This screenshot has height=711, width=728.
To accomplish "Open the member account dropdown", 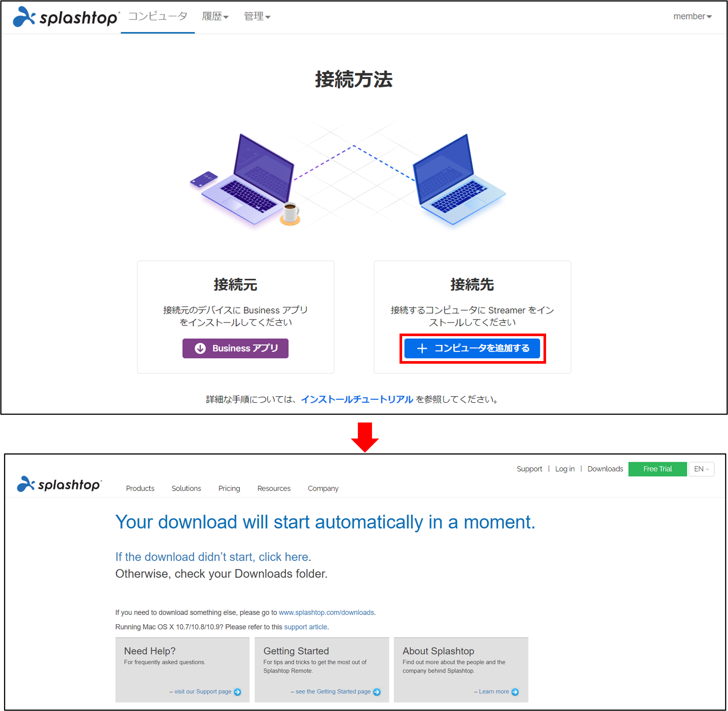I will (x=692, y=16).
